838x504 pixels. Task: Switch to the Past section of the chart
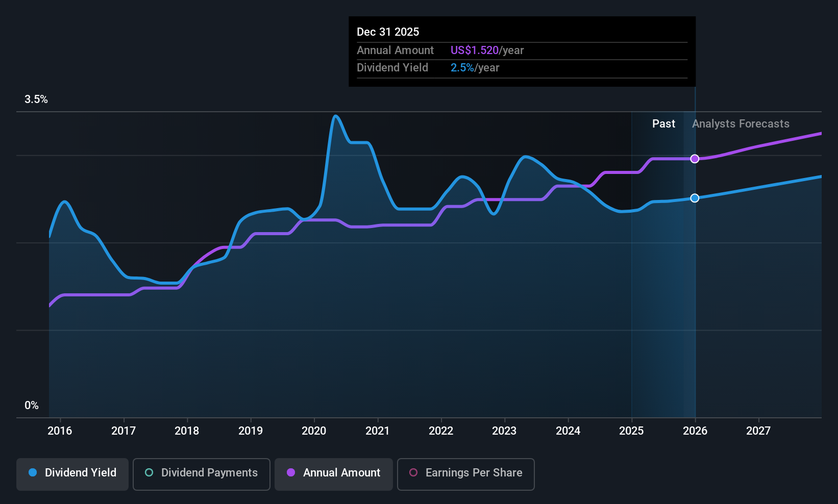tap(663, 123)
